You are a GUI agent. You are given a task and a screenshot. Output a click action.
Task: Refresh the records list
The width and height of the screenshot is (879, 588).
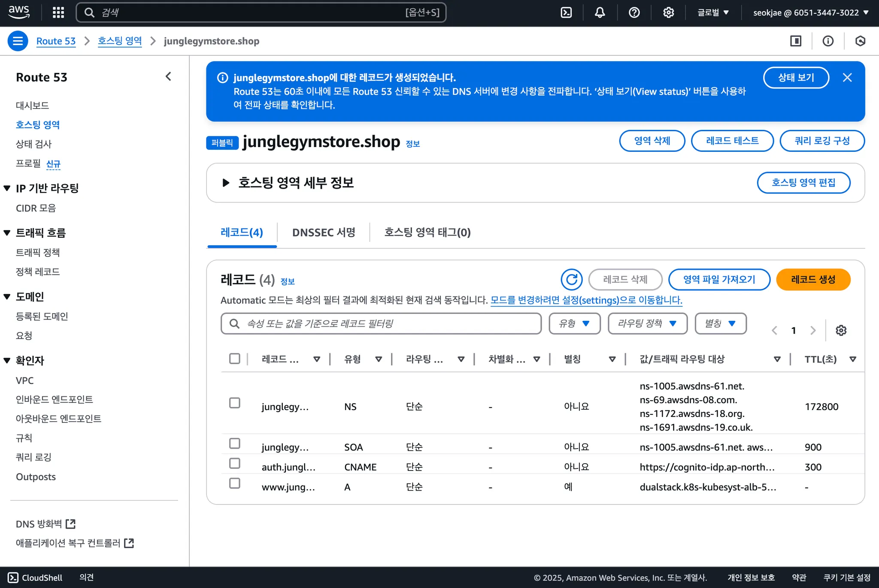click(x=571, y=280)
